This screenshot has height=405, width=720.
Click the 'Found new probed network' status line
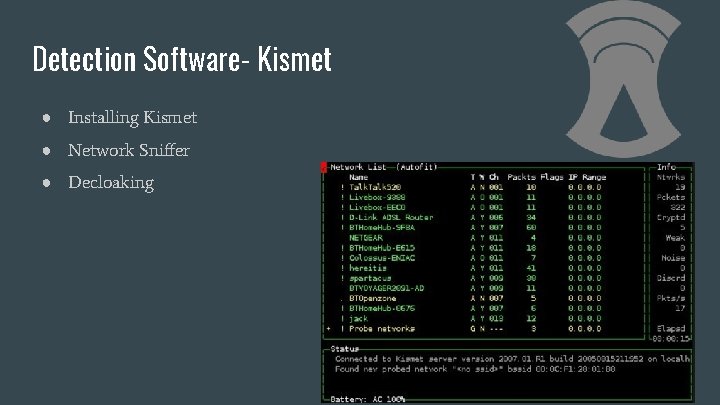click(x=475, y=369)
